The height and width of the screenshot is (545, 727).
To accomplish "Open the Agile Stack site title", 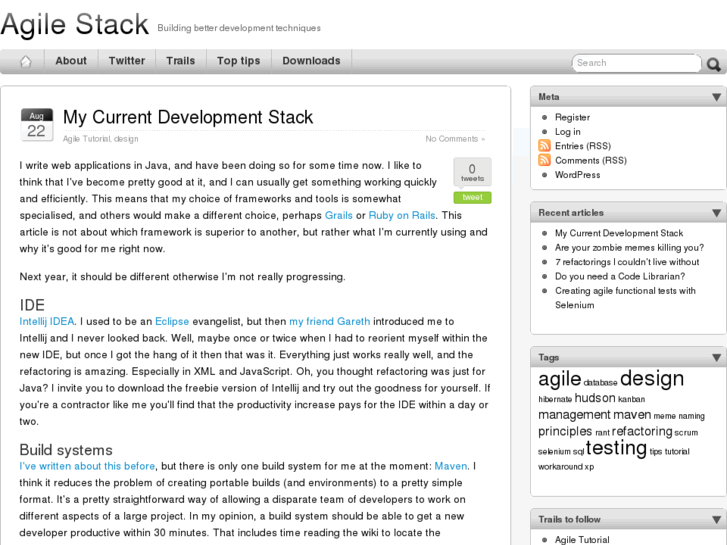I will coord(75,24).
